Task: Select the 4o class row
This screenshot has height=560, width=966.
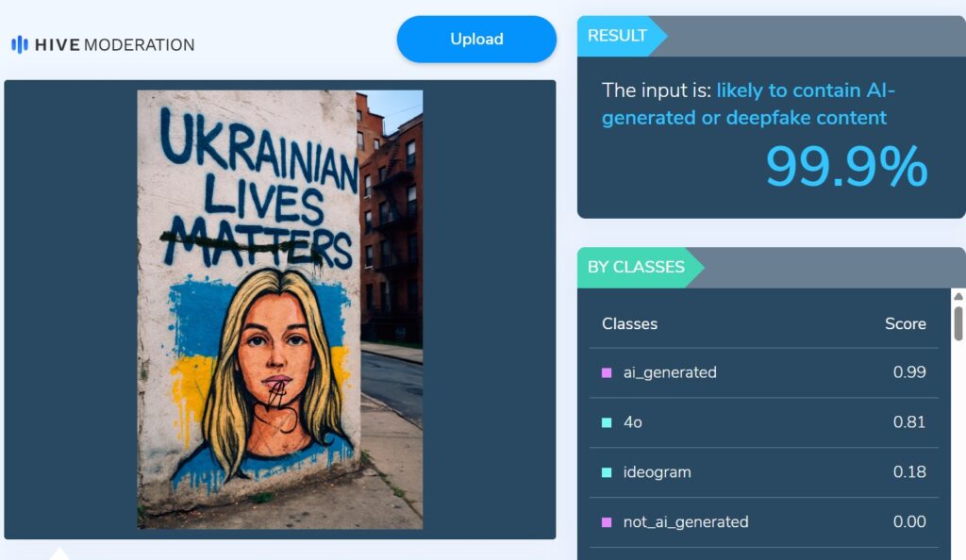Action: [x=764, y=422]
